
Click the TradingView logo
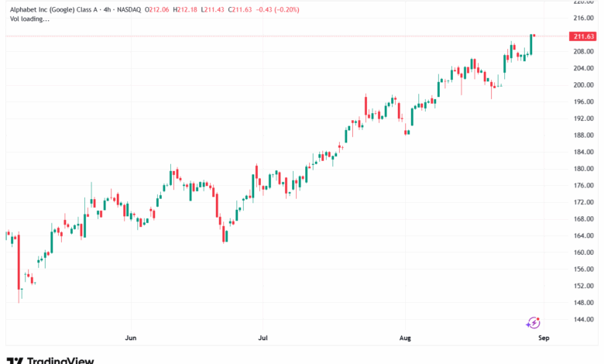(51, 359)
